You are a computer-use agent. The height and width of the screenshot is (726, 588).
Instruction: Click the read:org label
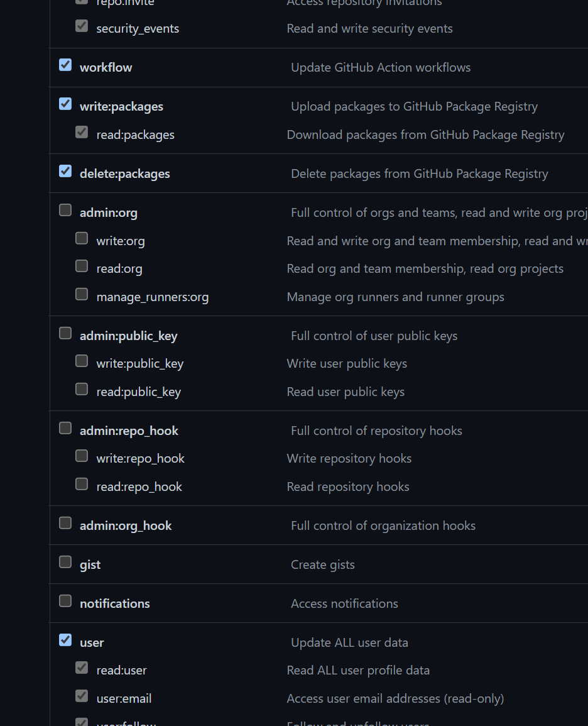click(x=119, y=269)
